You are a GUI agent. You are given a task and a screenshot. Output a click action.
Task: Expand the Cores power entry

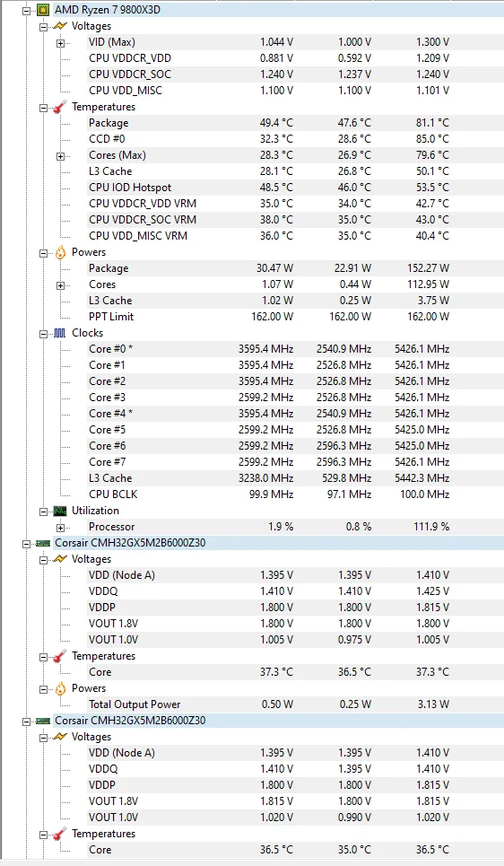coord(61,285)
